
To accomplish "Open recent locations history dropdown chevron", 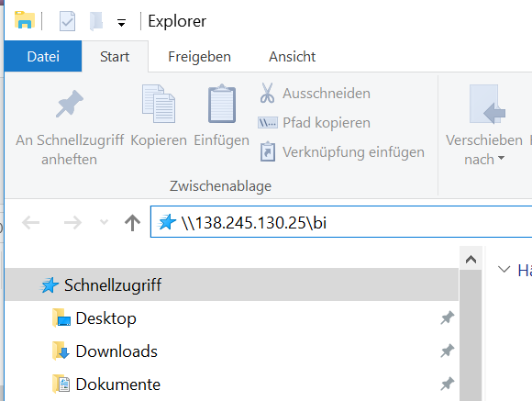I will coord(104,222).
